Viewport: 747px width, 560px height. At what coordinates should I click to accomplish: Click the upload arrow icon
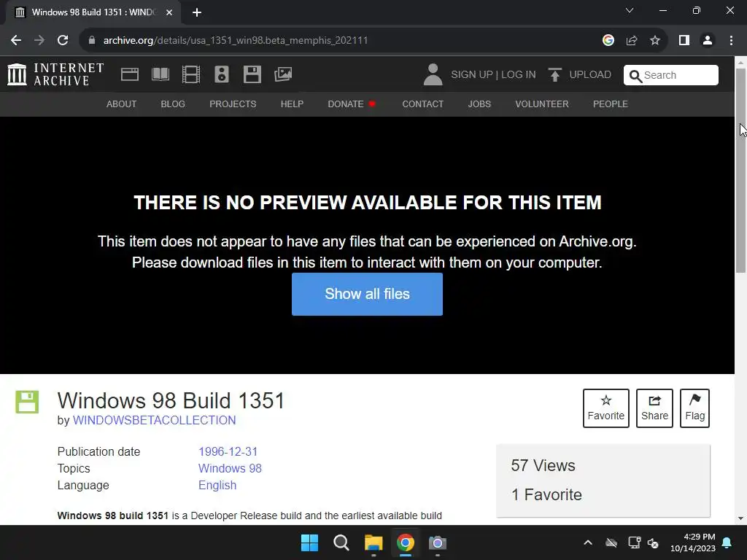(x=554, y=75)
